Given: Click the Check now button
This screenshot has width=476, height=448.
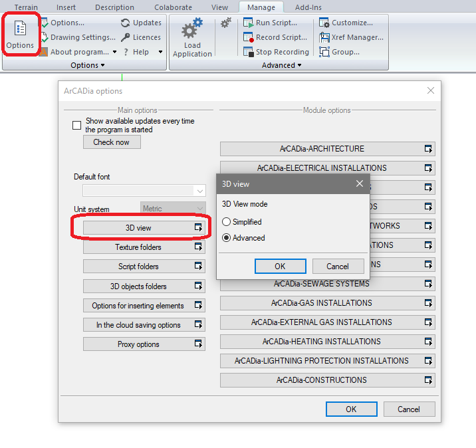Looking at the screenshot, I should 112,142.
